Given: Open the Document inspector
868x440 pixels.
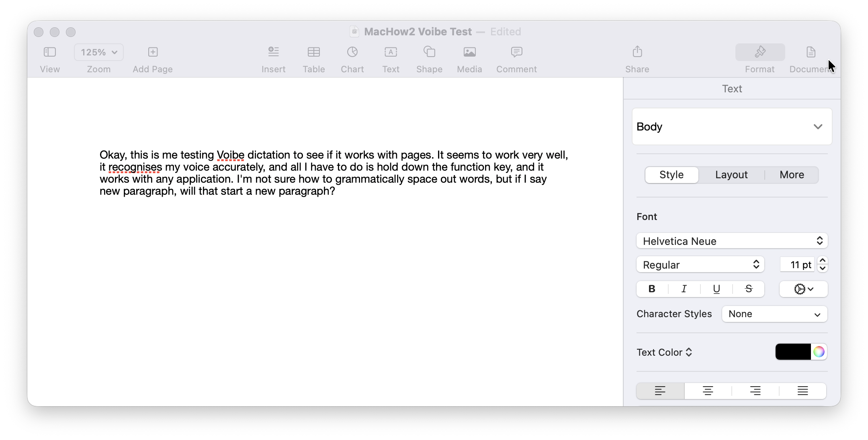Looking at the screenshot, I should point(811,52).
